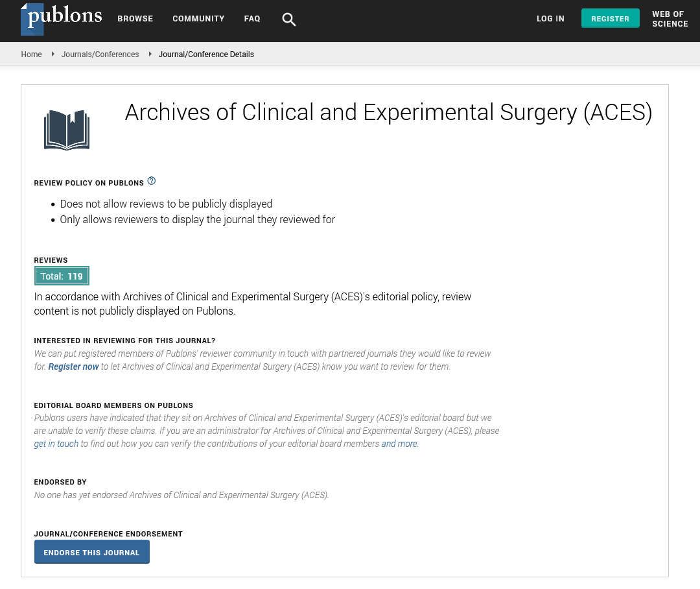
Task: Click the Publons logo
Action: click(62, 18)
